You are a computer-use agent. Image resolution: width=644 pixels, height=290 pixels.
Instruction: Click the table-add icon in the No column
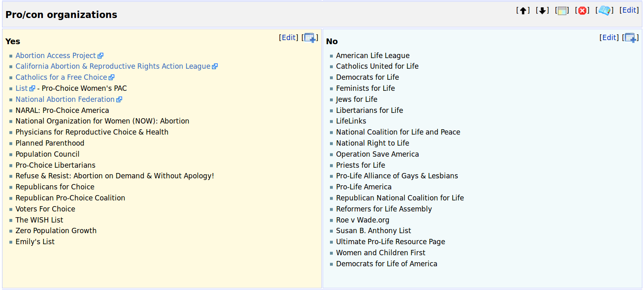631,38
